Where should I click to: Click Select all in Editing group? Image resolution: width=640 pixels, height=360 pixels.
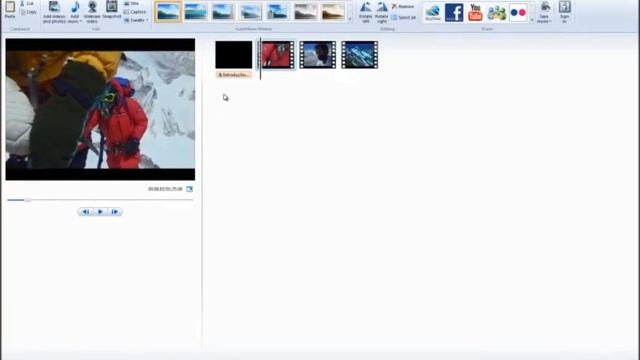tap(404, 18)
